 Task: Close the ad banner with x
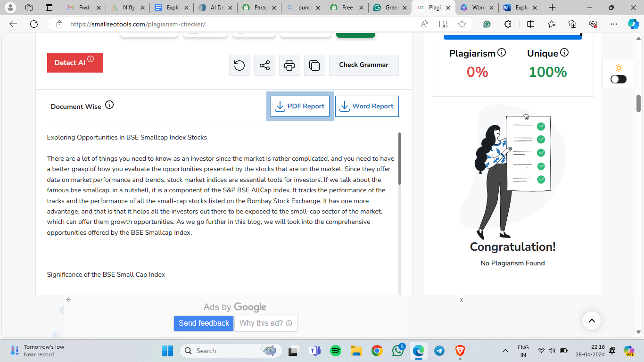(x=462, y=300)
